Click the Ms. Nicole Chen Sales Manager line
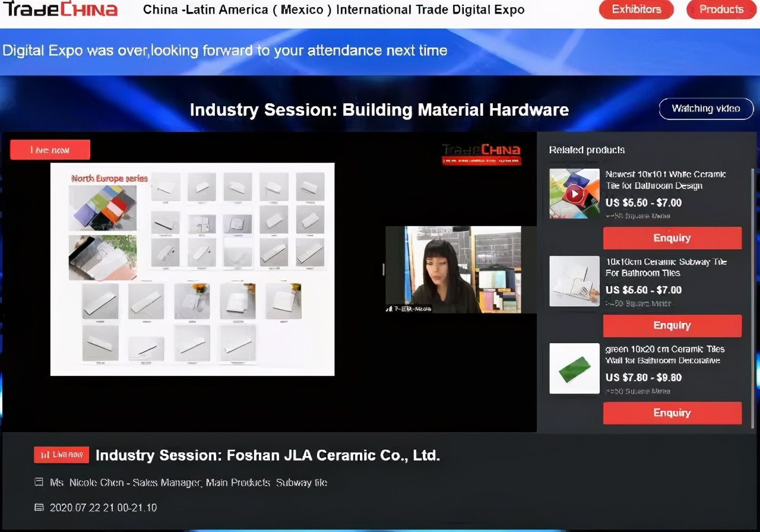Screen dimensions: 760x532 (188, 483)
